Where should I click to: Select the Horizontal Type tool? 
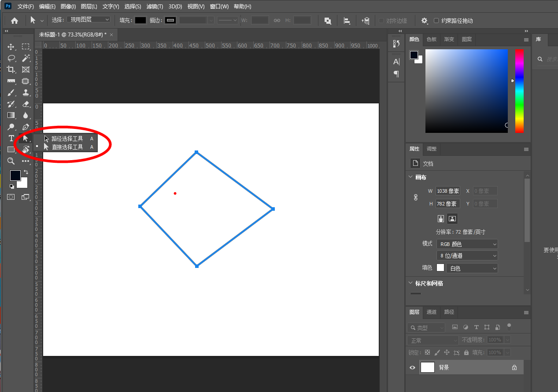pos(11,138)
